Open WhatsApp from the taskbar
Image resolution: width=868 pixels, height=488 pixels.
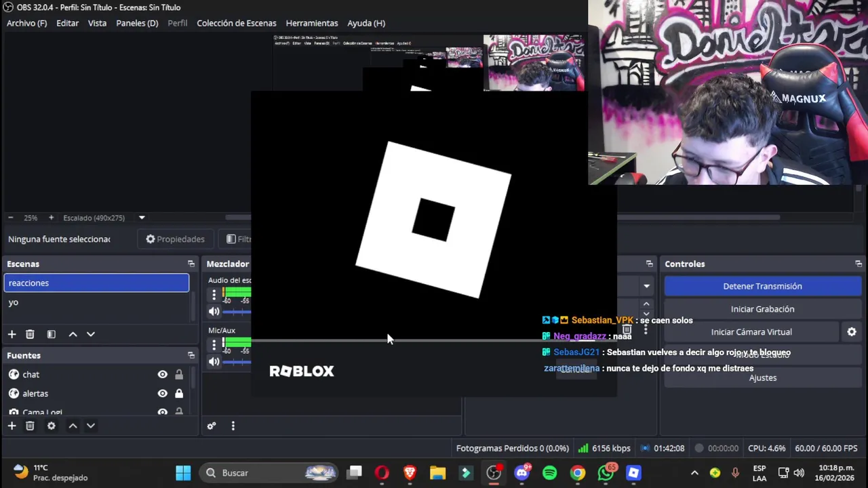(x=606, y=472)
